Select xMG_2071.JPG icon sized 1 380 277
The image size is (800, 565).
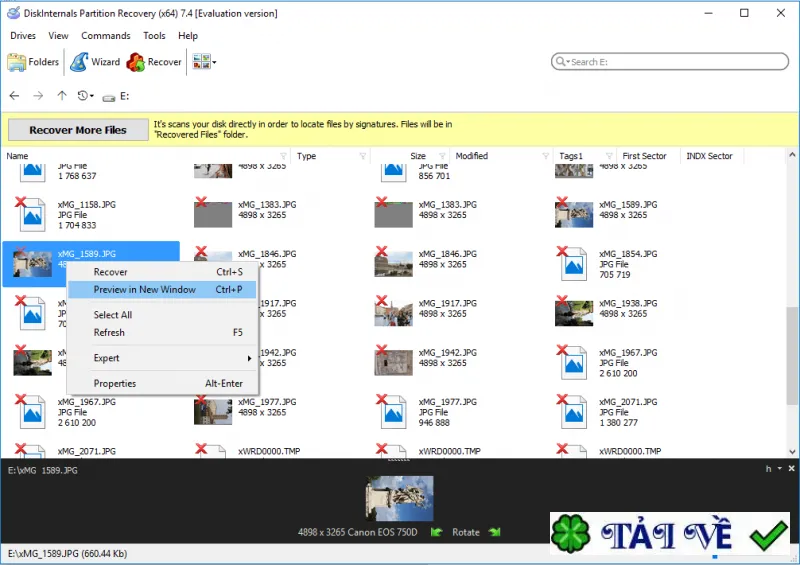point(573,412)
